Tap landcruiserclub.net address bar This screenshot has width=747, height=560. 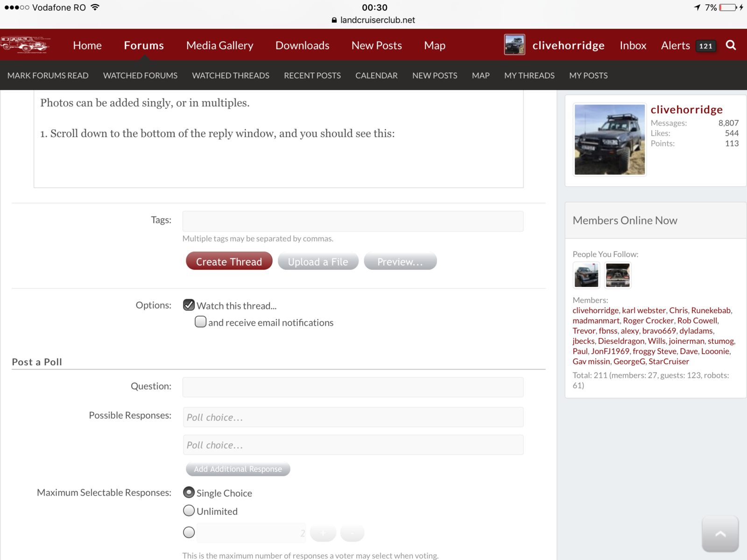377,20
